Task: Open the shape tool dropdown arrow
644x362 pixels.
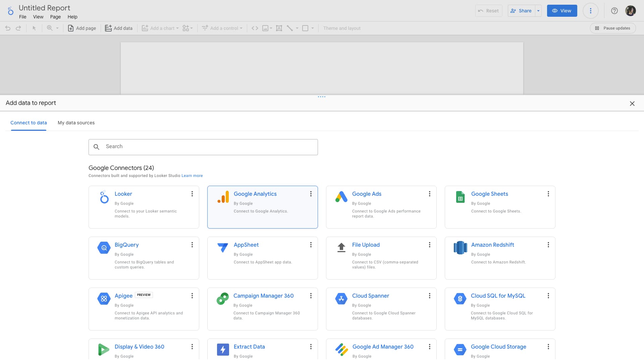Action: click(313, 28)
